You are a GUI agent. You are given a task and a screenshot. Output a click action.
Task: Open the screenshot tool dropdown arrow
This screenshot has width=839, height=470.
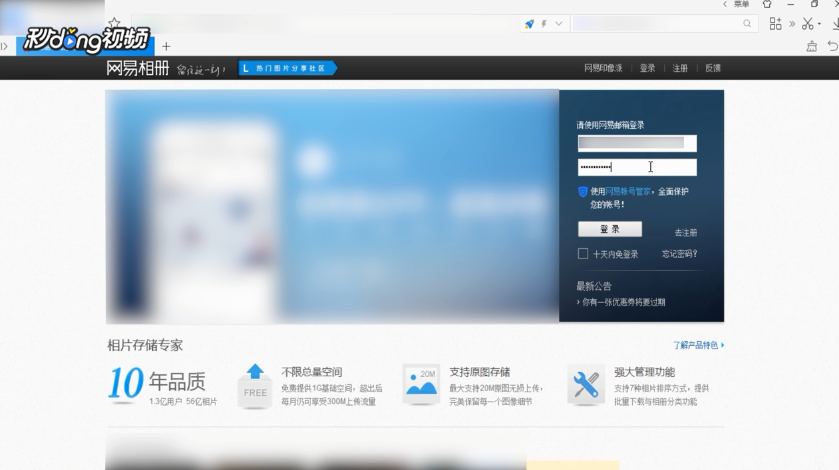point(819,24)
